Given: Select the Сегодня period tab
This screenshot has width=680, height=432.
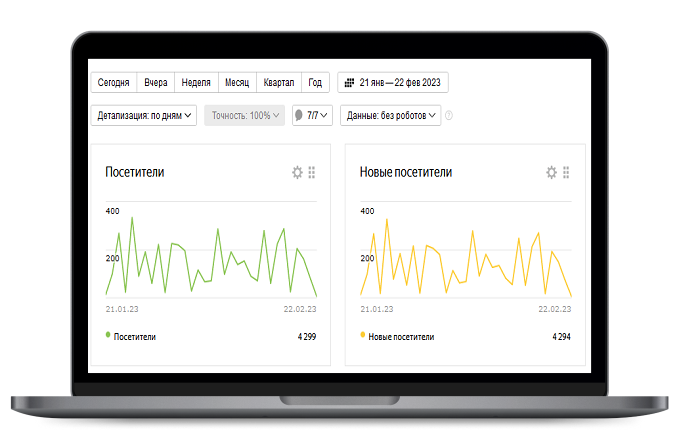Looking at the screenshot, I should 114,82.
